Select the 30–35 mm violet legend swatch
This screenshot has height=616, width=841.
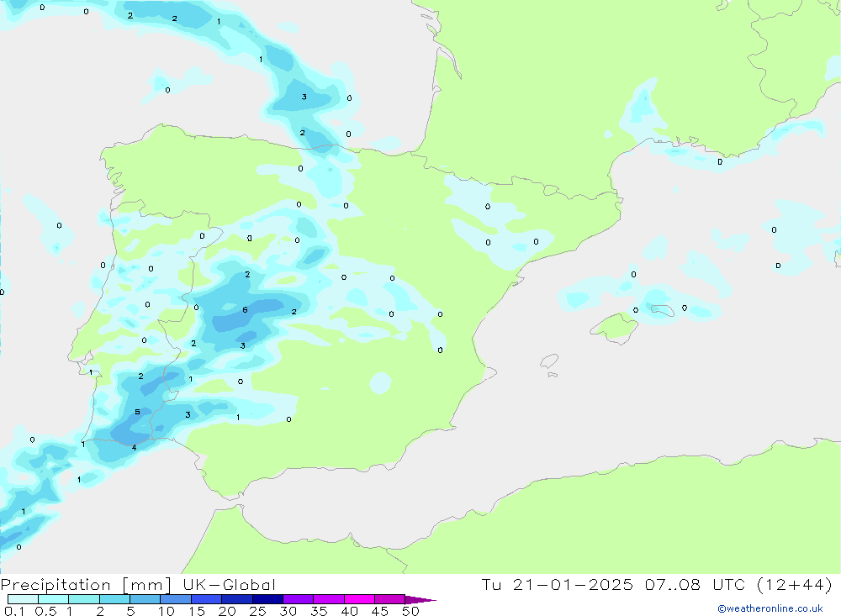point(299,599)
